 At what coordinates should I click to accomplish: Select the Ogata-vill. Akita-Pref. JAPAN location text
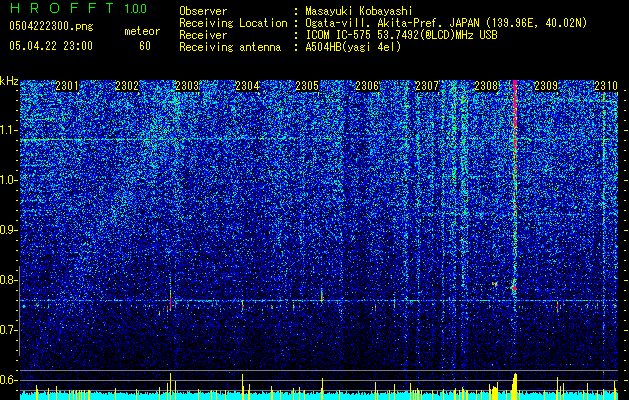click(446, 23)
